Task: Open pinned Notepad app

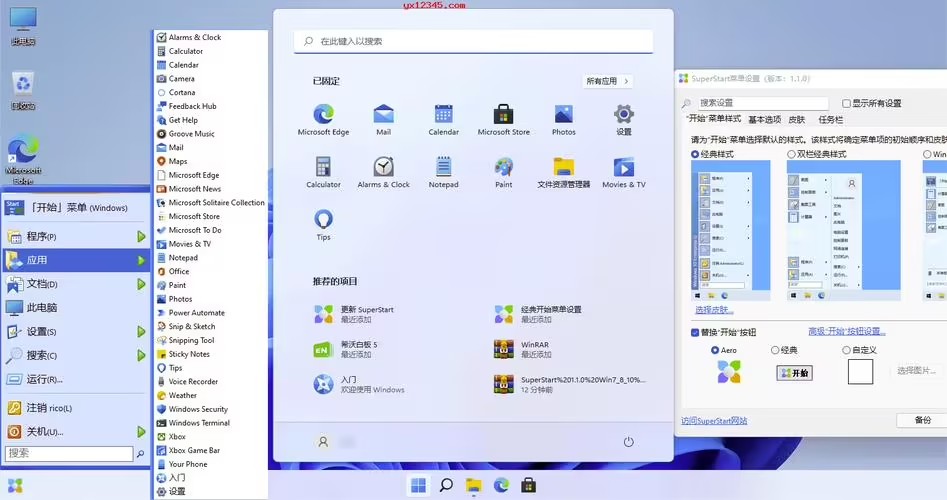Action: pos(443,172)
